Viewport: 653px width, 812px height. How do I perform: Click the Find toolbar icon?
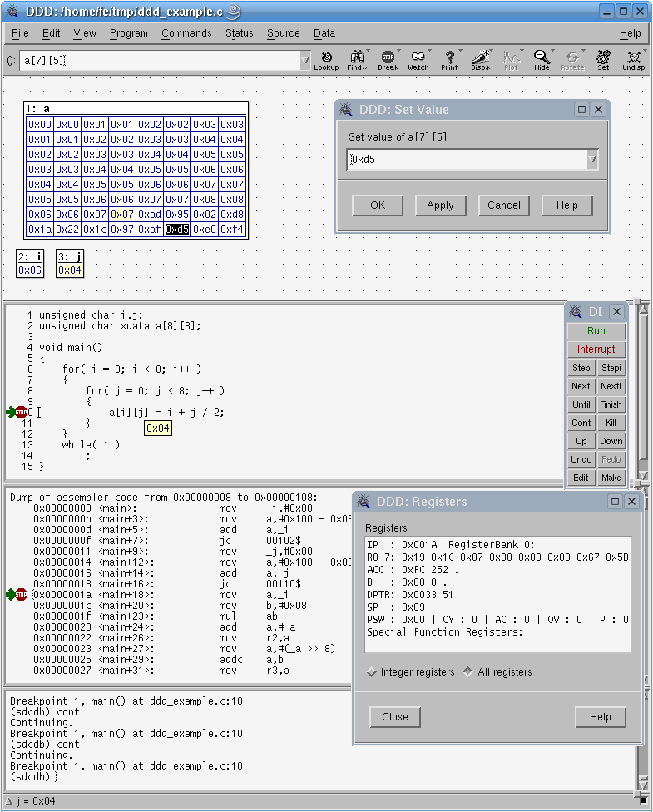click(x=357, y=61)
